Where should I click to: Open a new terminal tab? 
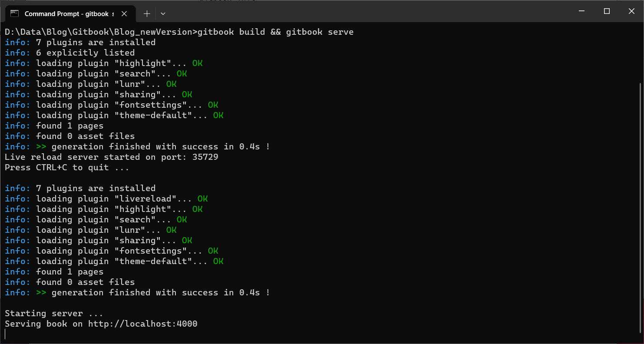(x=147, y=14)
